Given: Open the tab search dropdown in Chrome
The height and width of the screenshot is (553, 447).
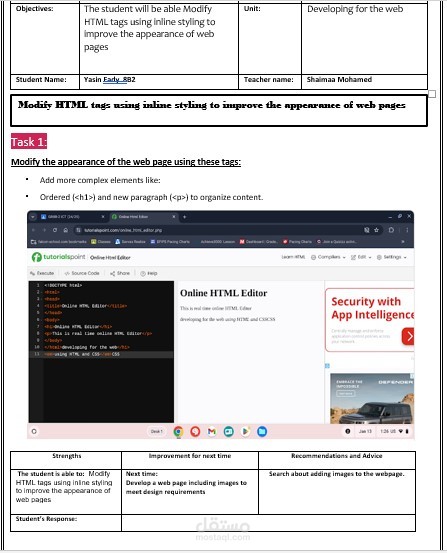Looking at the screenshot, I should [32, 217].
